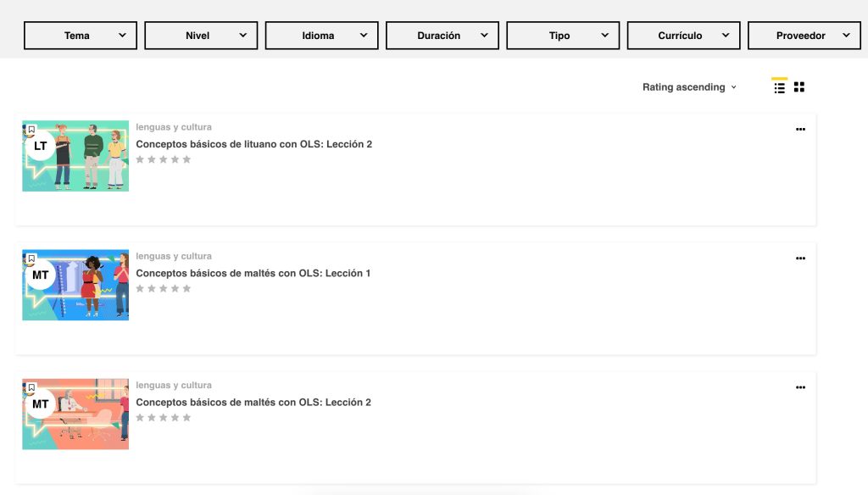Expand the Tema filter dropdown
The image size is (868, 495).
coord(81,36)
